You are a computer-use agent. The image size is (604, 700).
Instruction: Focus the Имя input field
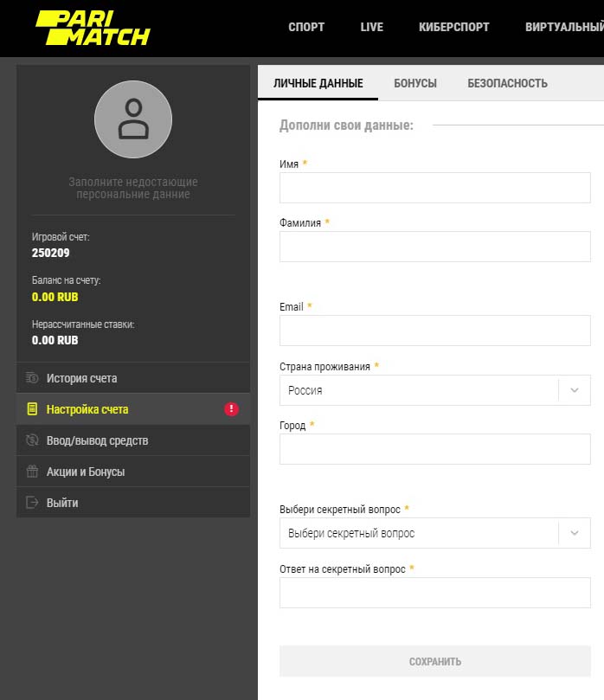[x=434, y=188]
